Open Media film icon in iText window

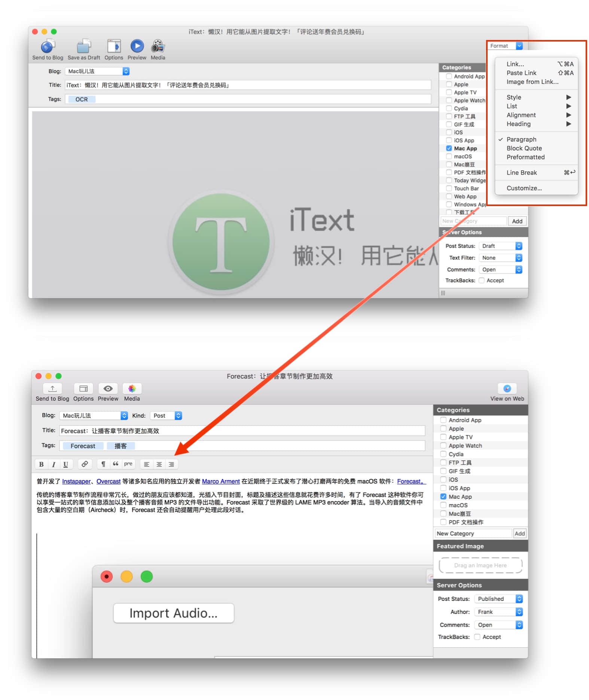158,46
